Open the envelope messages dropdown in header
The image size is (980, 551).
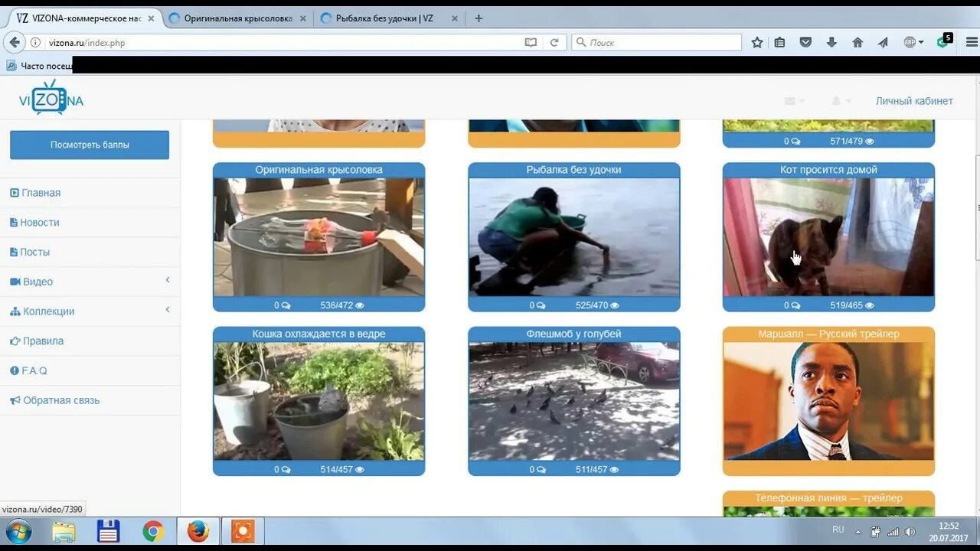click(x=795, y=101)
